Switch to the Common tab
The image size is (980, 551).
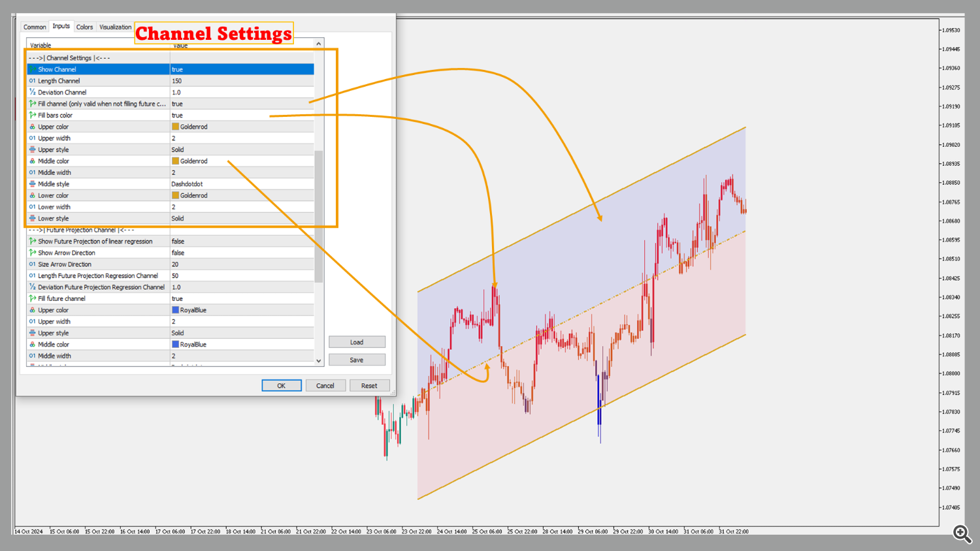[35, 27]
